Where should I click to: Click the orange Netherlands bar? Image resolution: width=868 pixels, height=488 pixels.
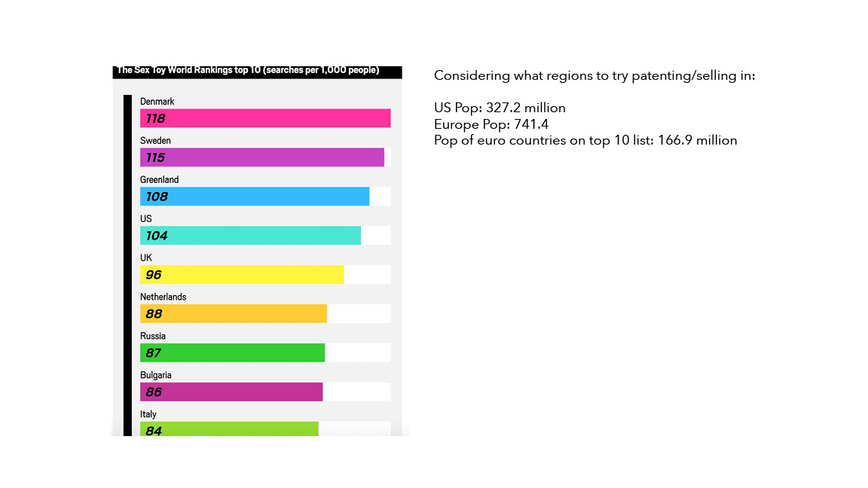[234, 314]
